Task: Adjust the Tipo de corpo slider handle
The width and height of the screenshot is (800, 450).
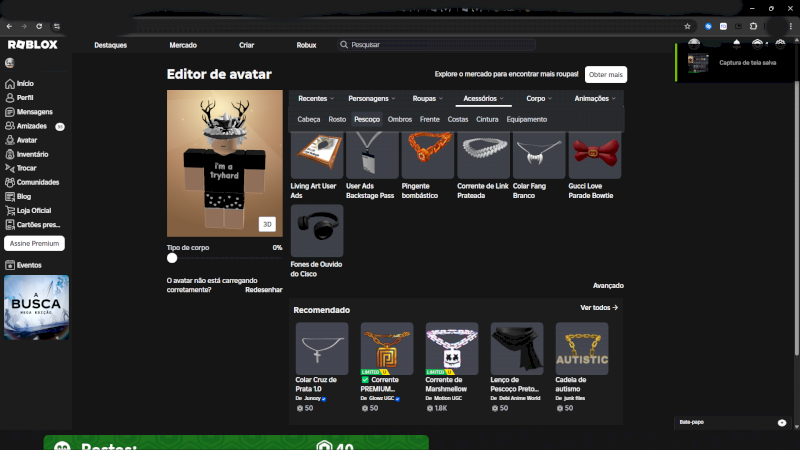Action: [172, 258]
